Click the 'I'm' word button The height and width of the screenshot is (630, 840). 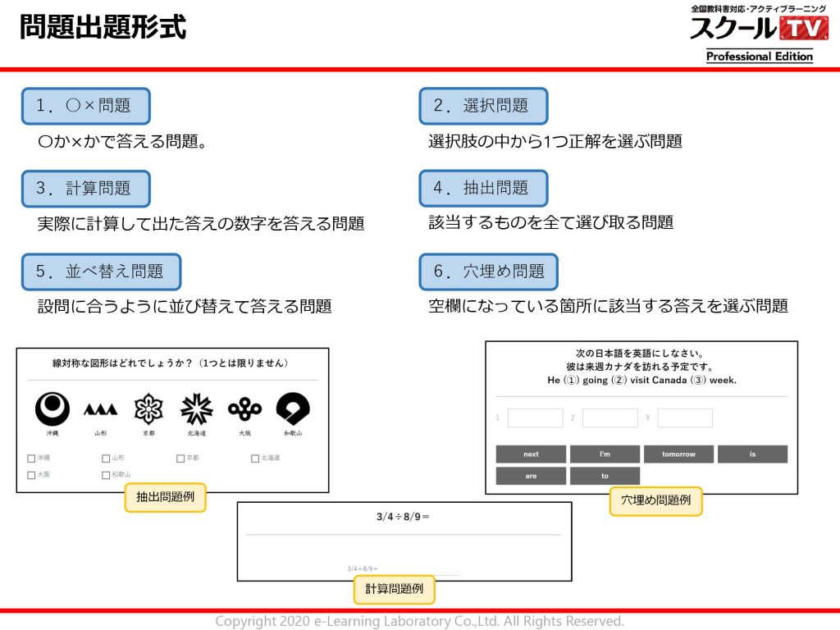(605, 454)
